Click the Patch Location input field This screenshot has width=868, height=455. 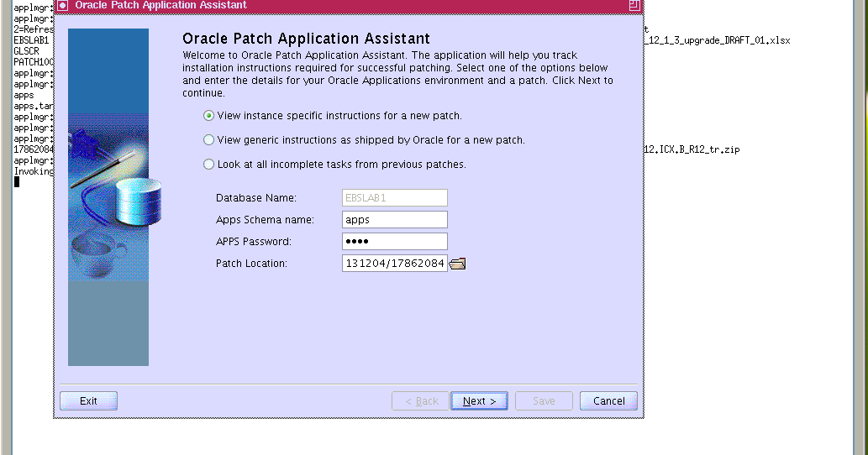tap(395, 263)
